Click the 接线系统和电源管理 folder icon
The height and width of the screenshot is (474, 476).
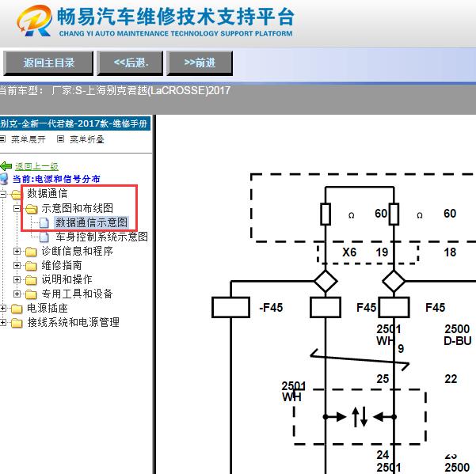coord(17,323)
